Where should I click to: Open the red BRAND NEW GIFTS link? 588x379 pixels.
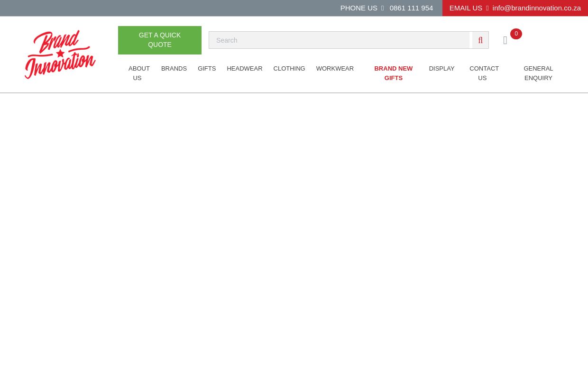[393, 73]
